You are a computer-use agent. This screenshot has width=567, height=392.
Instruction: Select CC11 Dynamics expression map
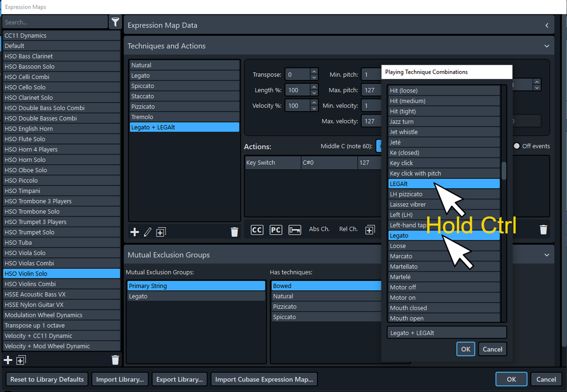61,35
